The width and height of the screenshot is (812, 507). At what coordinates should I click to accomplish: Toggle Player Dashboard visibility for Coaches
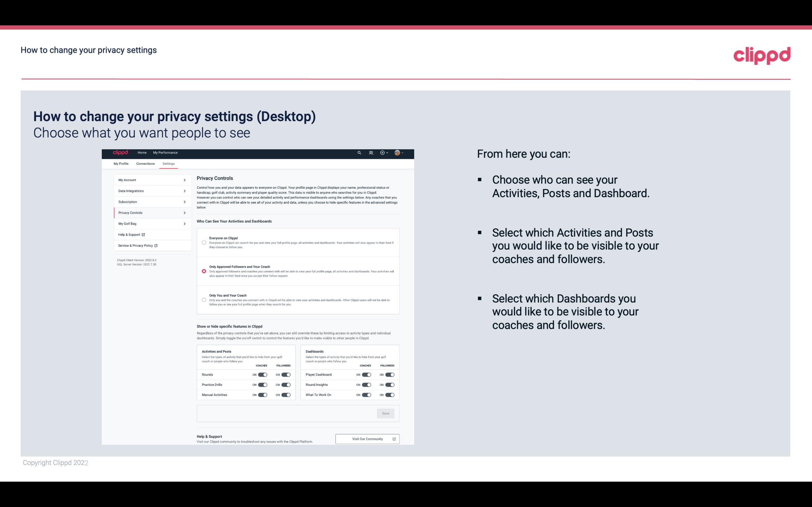pos(367,374)
